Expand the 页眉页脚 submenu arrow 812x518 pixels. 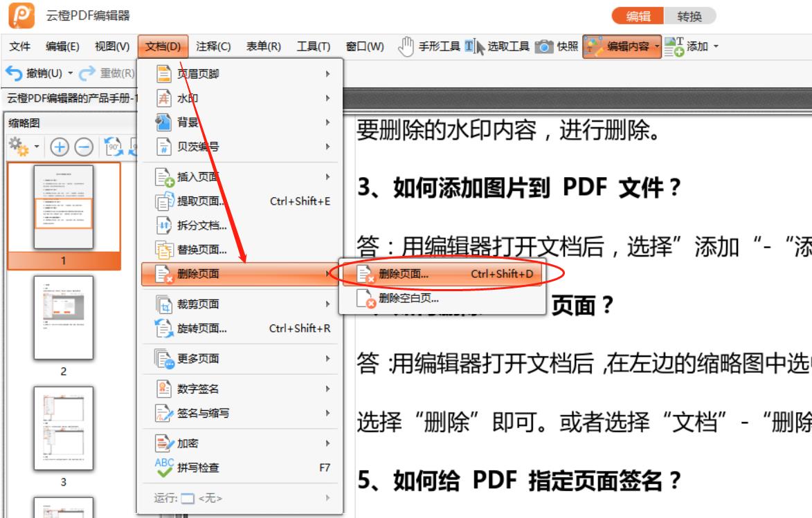[328, 74]
